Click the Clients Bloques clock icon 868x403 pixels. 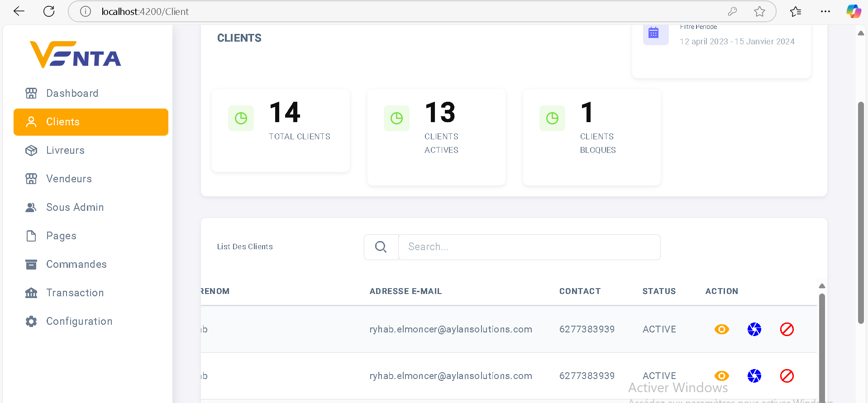(x=552, y=119)
